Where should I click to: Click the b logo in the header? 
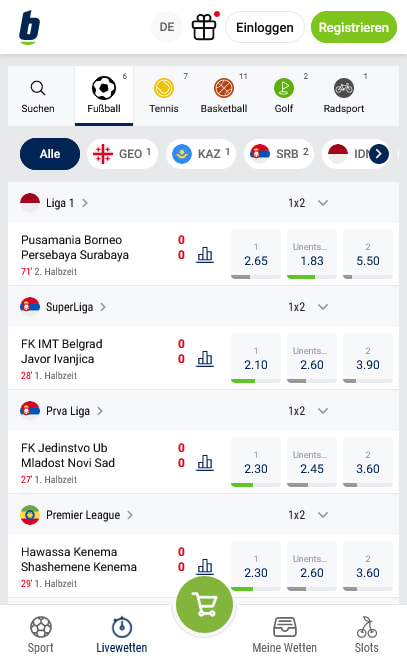coord(30,28)
